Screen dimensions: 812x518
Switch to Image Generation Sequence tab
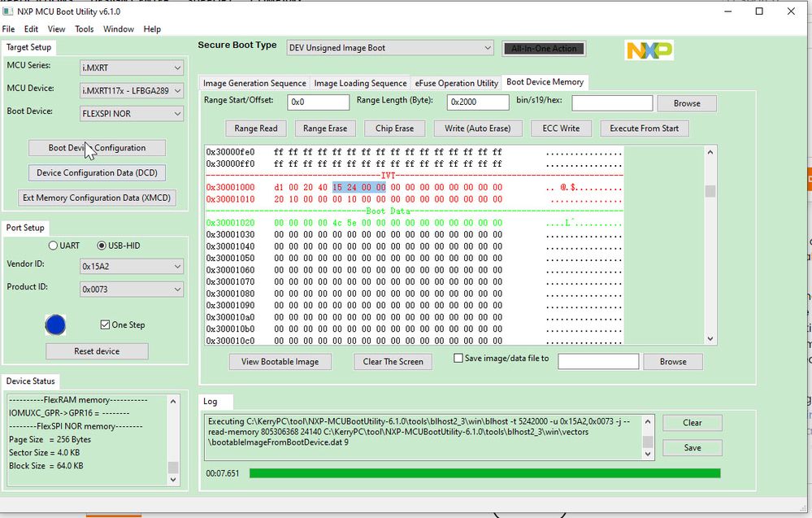(254, 83)
